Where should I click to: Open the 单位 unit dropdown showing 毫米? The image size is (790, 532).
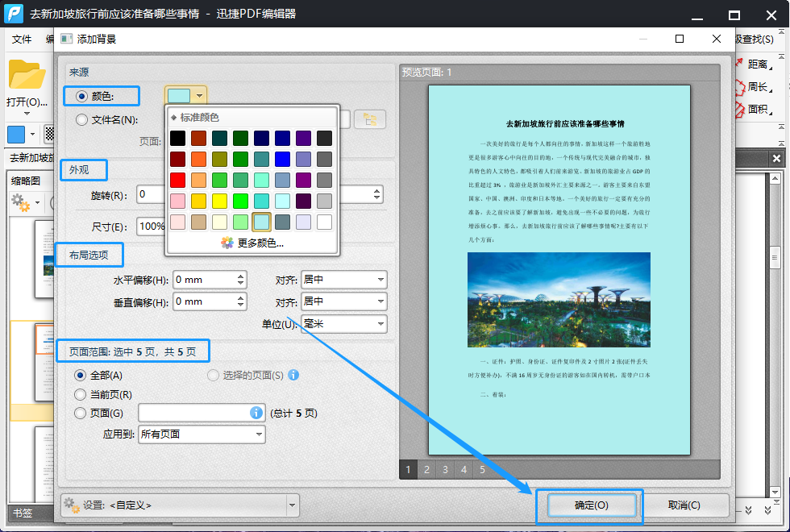tap(343, 323)
